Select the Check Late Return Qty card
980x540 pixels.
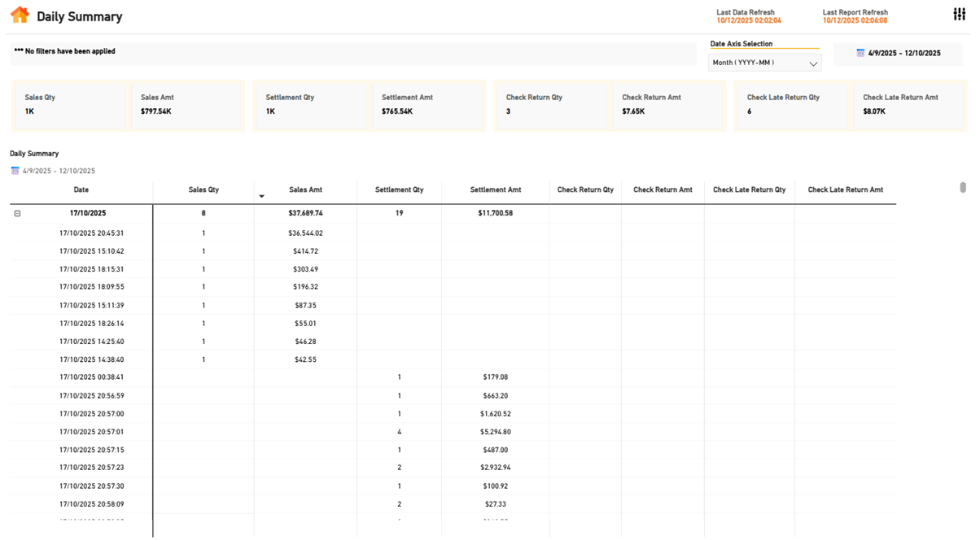coord(794,105)
